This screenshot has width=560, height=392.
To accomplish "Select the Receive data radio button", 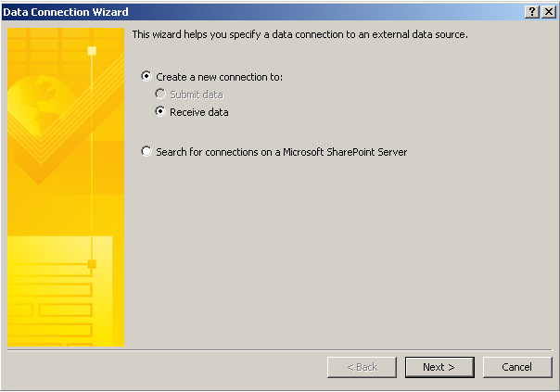I will point(160,111).
